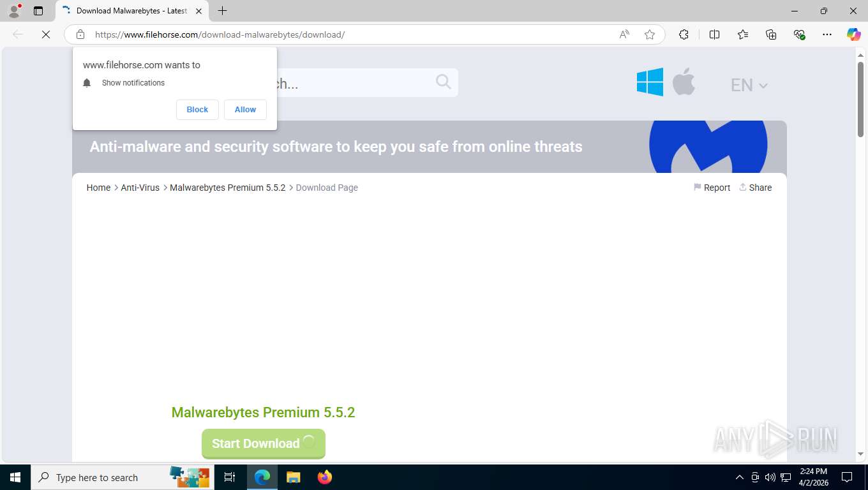Expand the EN language dropdown
868x490 pixels.
(749, 85)
